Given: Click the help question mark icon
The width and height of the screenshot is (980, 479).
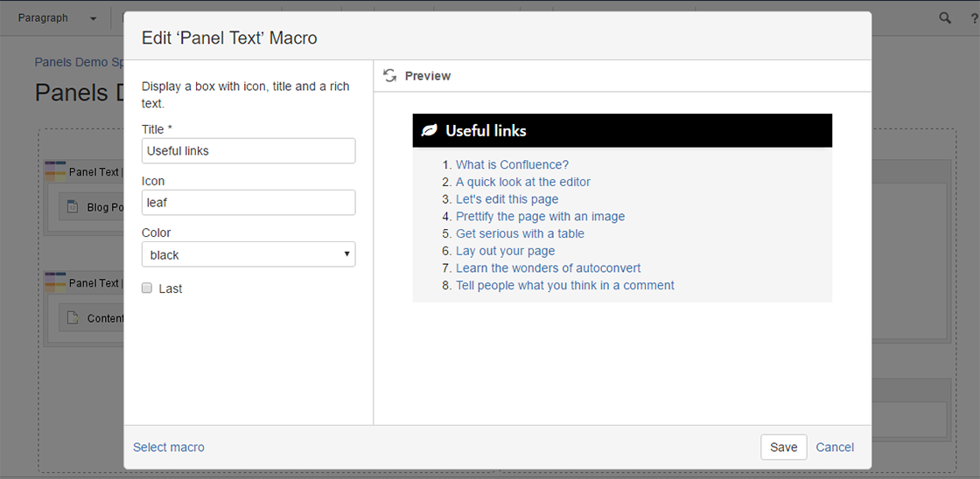Looking at the screenshot, I should pyautogui.click(x=975, y=18).
